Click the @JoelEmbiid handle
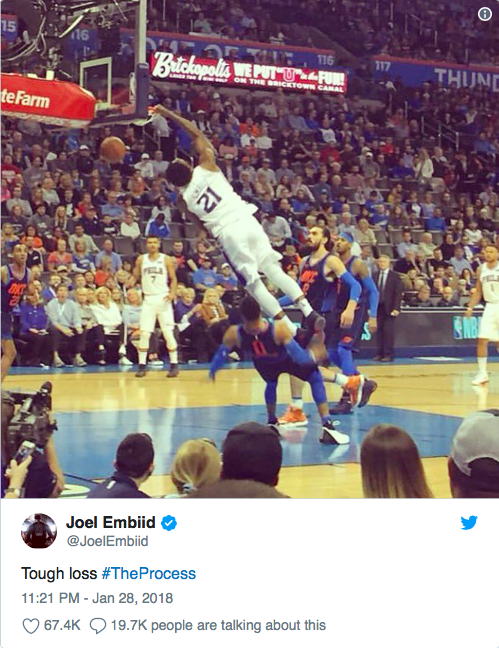 click(107, 541)
